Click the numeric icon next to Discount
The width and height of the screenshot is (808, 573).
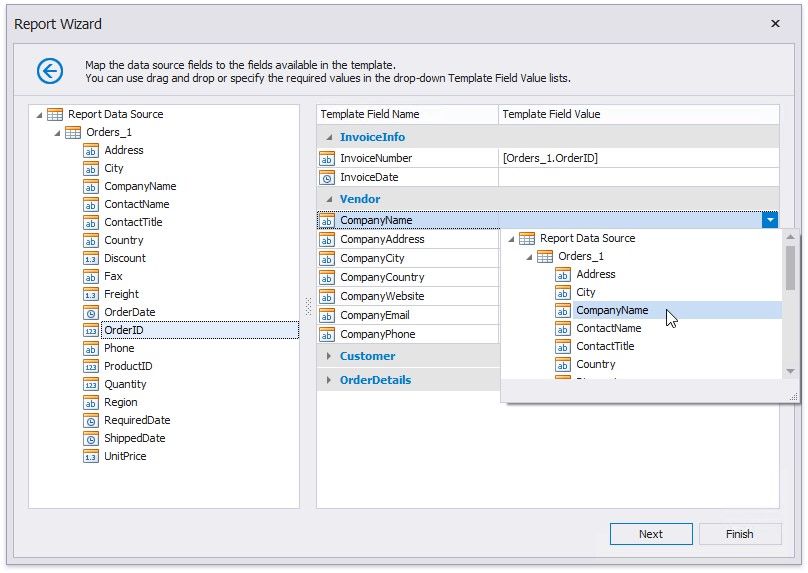[90, 258]
